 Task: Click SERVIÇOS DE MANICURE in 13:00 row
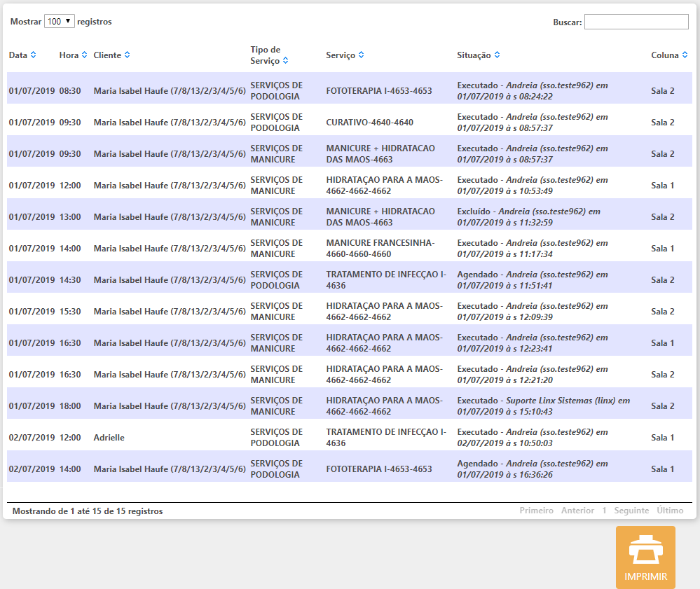(x=276, y=217)
